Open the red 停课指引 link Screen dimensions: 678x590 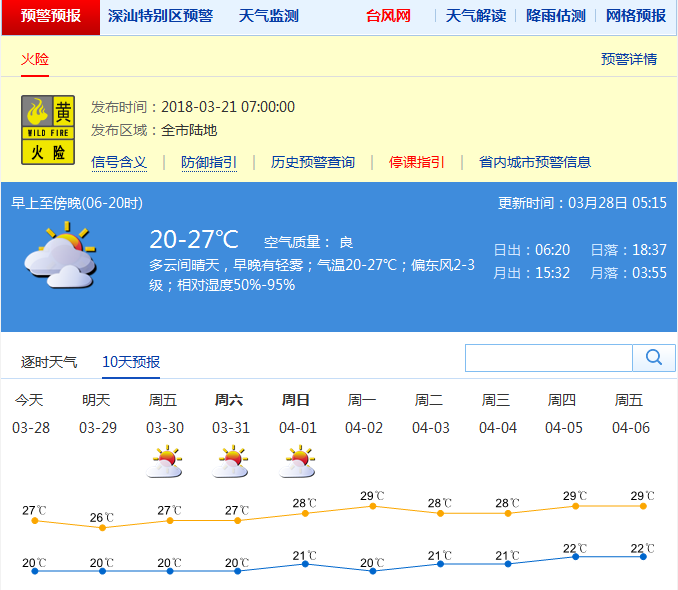tap(417, 162)
